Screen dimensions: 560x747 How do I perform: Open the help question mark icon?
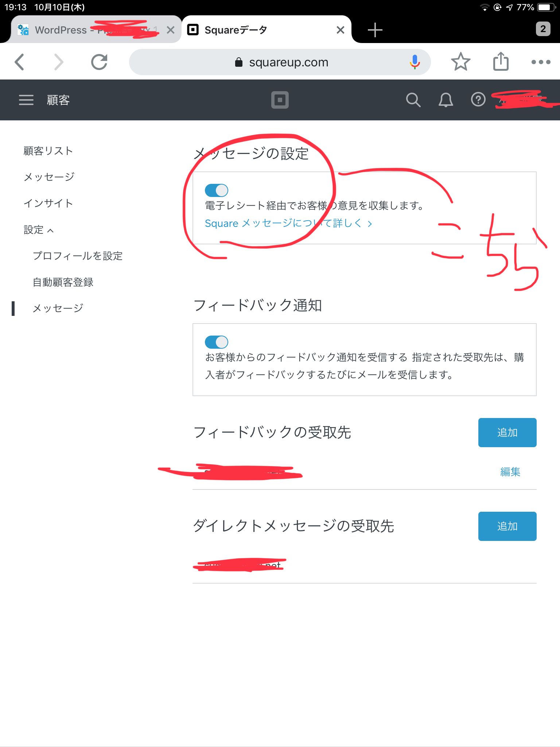click(x=478, y=100)
